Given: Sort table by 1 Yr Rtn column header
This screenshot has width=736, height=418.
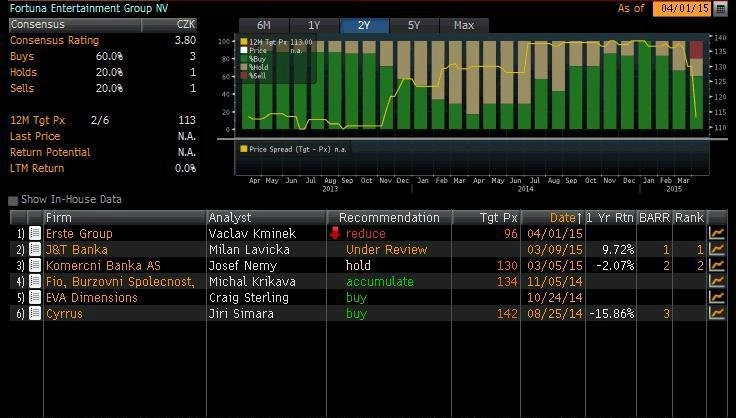Looking at the screenshot, I should pos(610,218).
